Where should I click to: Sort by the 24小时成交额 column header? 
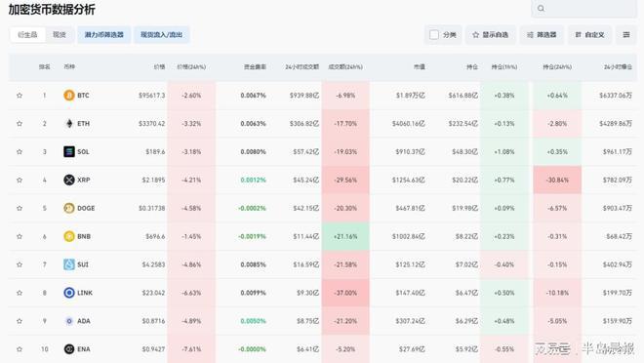pyautogui.click(x=302, y=67)
